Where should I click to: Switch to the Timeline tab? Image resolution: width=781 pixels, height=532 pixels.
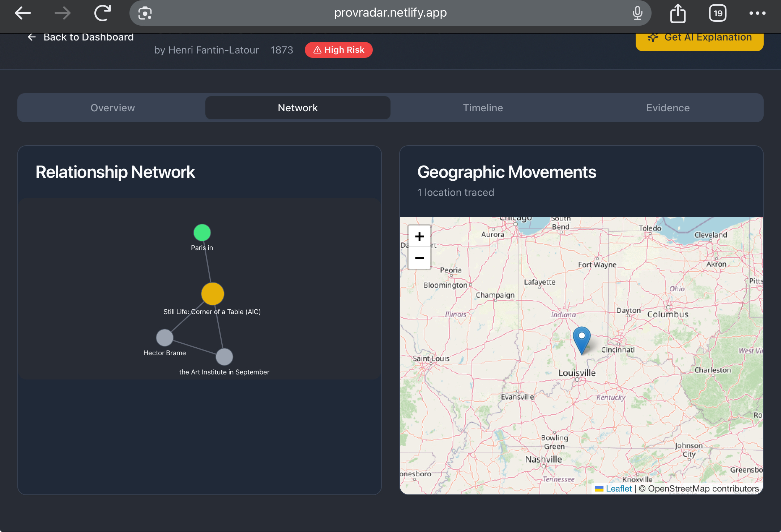[483, 108]
